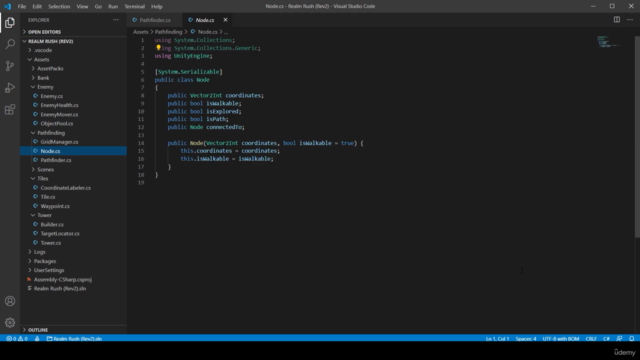640x360 pixels.
Task: Click the flame icon in status bar
Action: [x=37, y=339]
